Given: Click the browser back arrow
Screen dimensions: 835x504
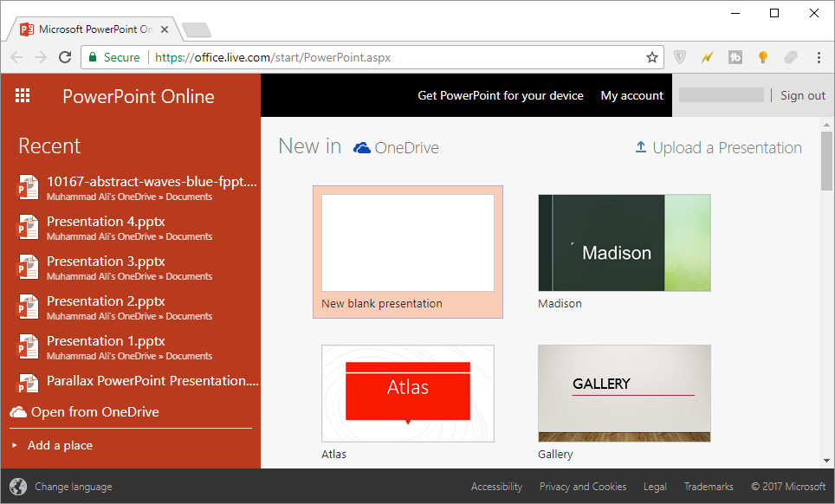Looking at the screenshot, I should point(16,57).
